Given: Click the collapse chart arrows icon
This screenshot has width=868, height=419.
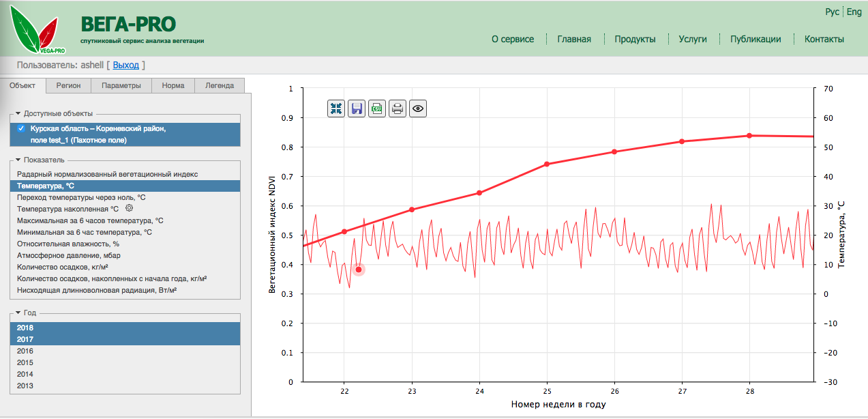Looking at the screenshot, I should click(x=335, y=108).
